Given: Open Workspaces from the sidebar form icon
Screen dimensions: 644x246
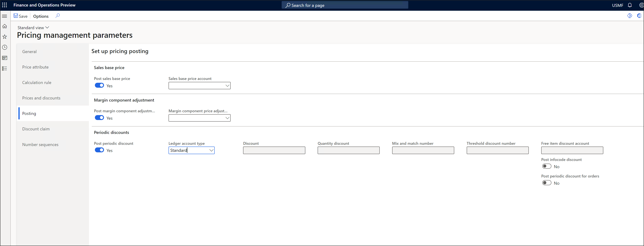Looking at the screenshot, I should click(5, 58).
